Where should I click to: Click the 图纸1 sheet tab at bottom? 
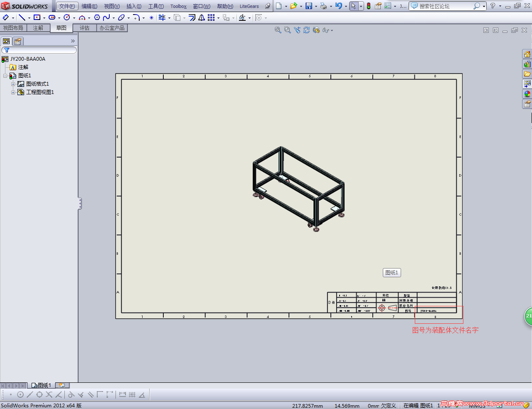click(x=42, y=385)
